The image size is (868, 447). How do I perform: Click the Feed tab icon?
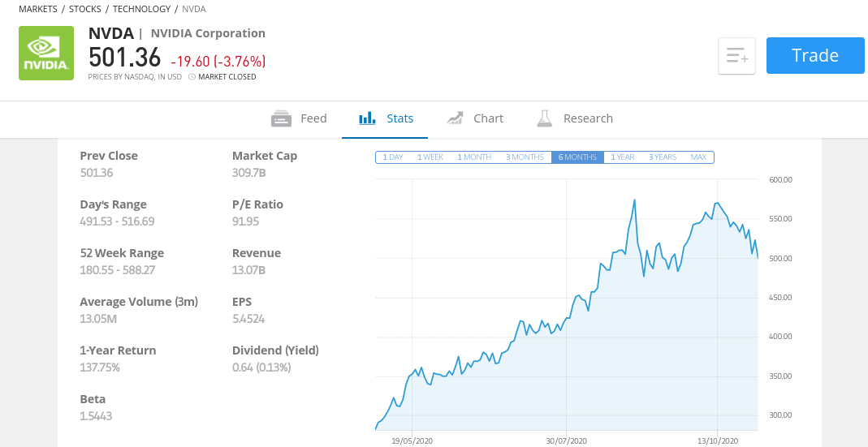point(281,118)
